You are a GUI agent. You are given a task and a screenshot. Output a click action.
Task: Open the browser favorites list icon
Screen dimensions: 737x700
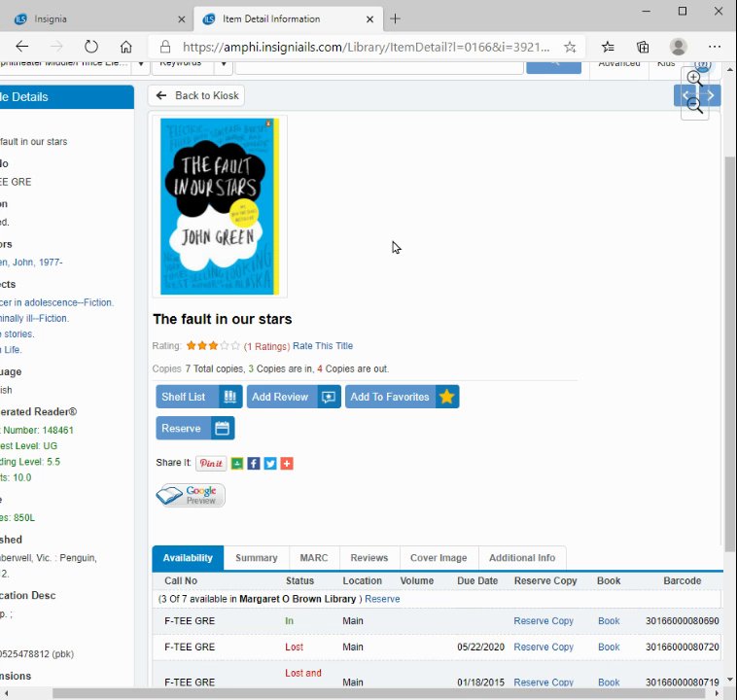point(608,47)
